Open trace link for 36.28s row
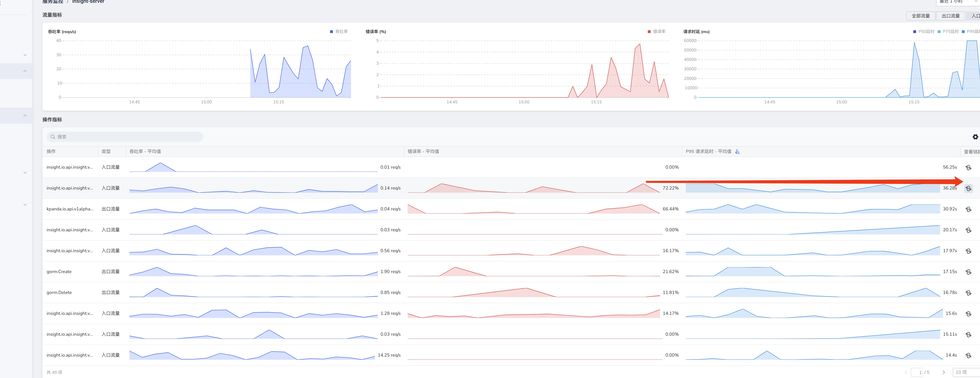Screen dimensions: 980x378 [x=968, y=188]
